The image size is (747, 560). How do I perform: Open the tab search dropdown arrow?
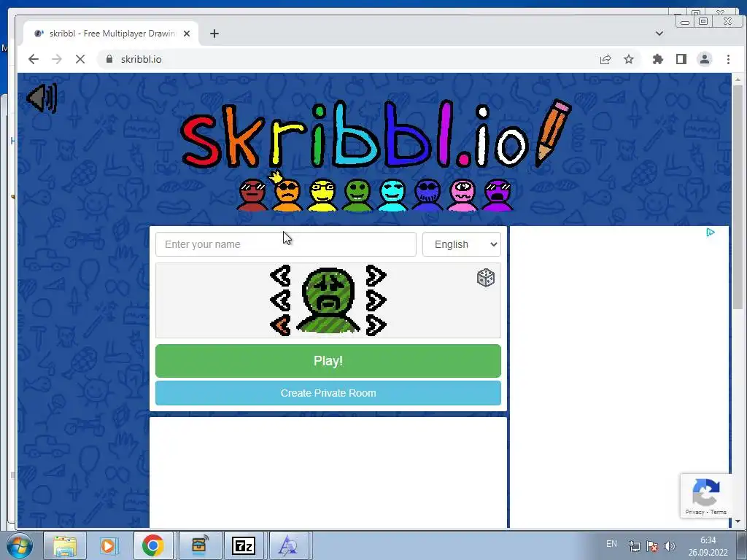coord(659,34)
